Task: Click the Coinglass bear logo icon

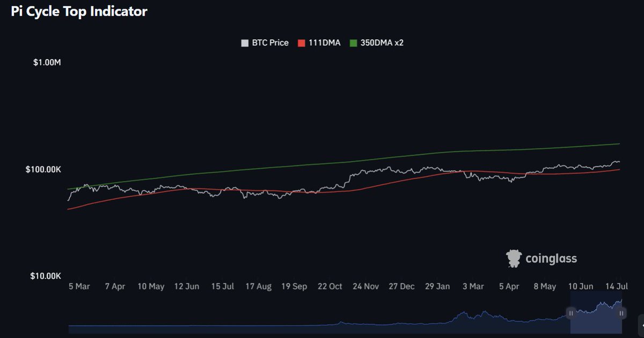Action: (x=514, y=257)
